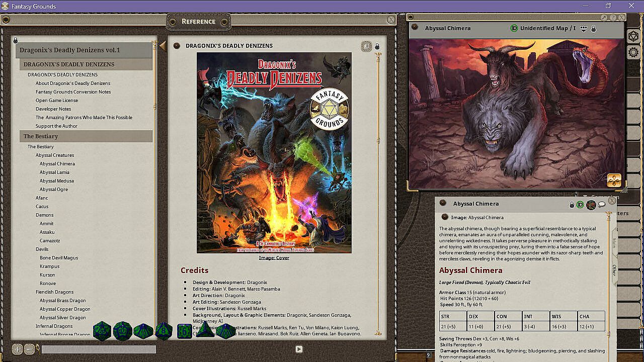Image resolution: width=644 pixels, height=362 pixels.
Task: Click the NPC token portrait icon
Action: click(x=591, y=205)
